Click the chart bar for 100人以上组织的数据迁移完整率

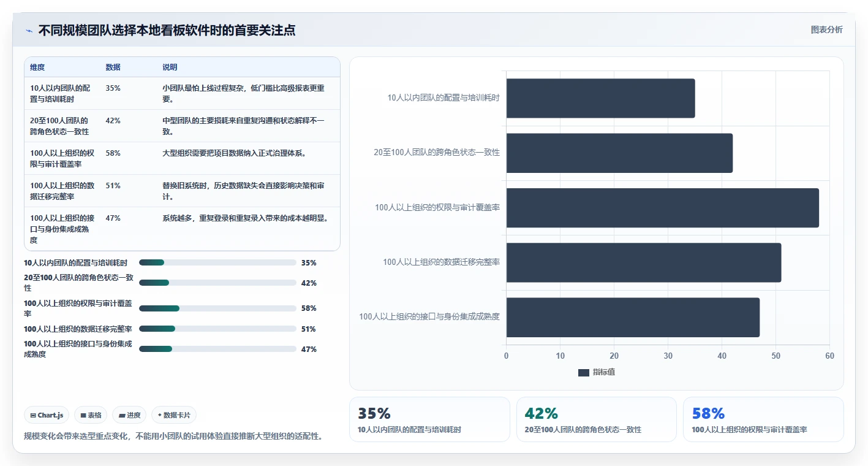[644, 262]
